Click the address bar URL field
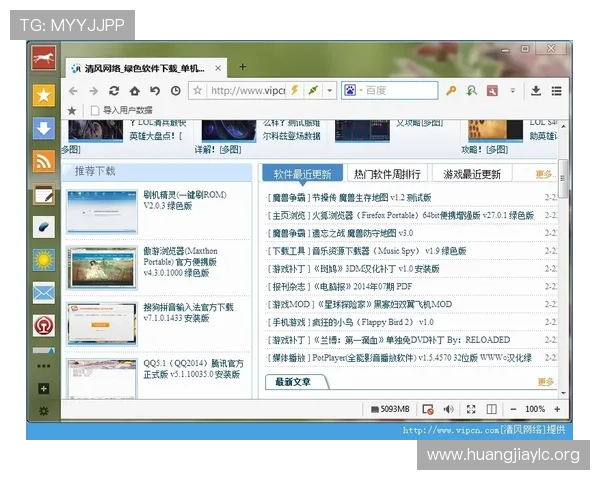 tap(248, 91)
